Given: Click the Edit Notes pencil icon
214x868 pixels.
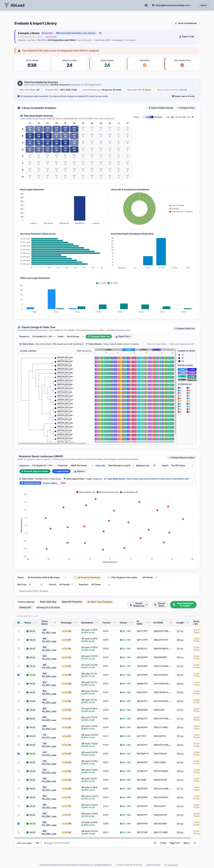Looking at the screenshot, I should click(x=47, y=37).
